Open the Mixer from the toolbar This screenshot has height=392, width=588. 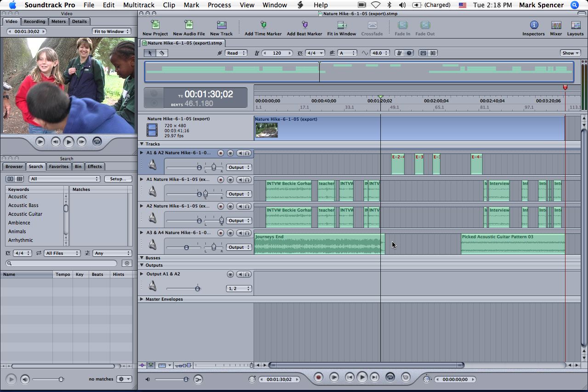pos(556,25)
